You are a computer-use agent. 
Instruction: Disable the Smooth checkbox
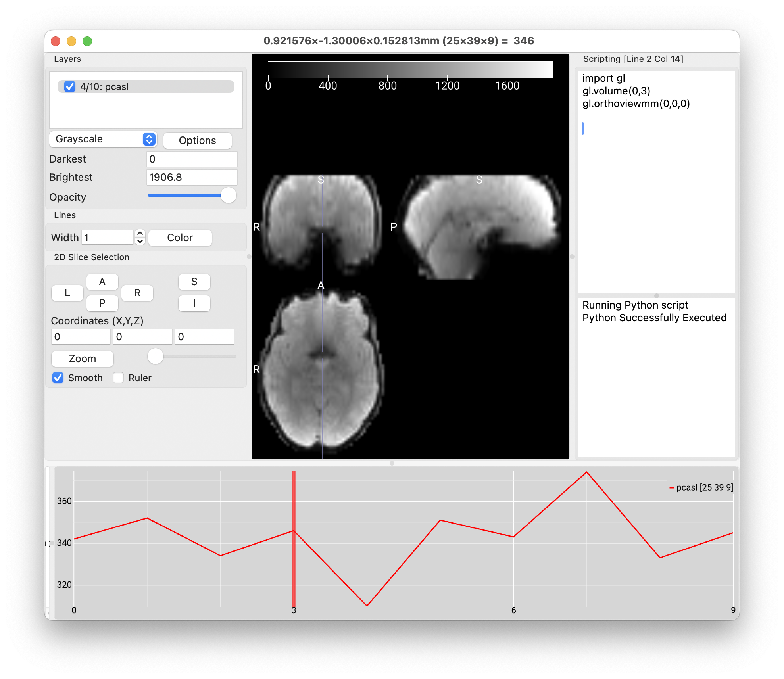coord(58,378)
